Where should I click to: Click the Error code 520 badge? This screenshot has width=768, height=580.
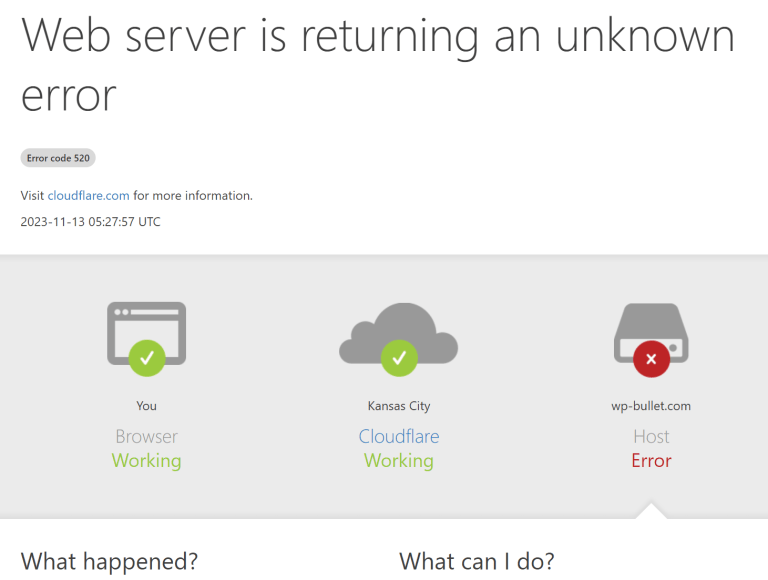(x=58, y=158)
